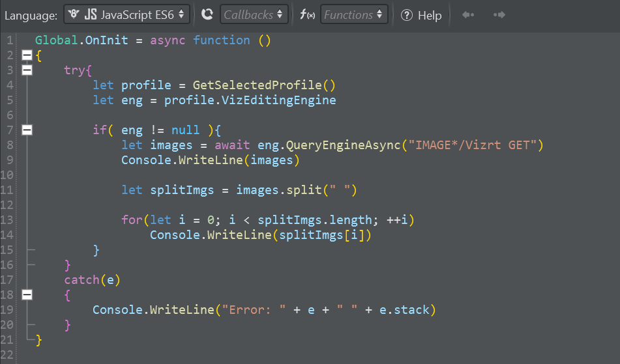Open Help from the toolbar
The width and height of the screenshot is (620, 364).
(x=421, y=15)
